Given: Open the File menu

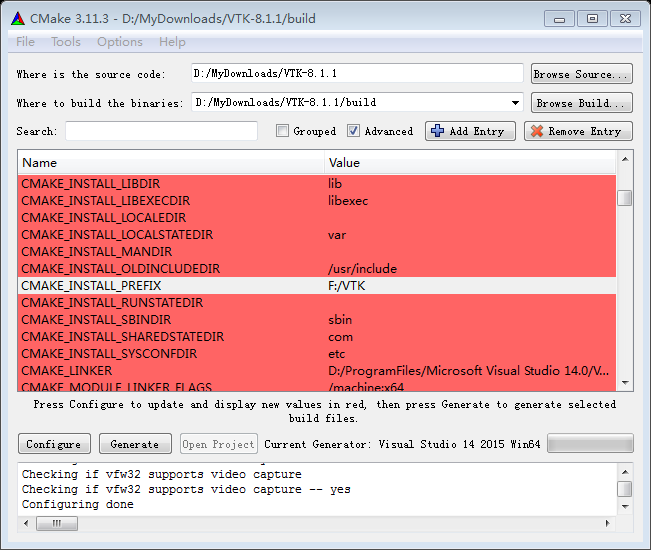Looking at the screenshot, I should [25, 42].
